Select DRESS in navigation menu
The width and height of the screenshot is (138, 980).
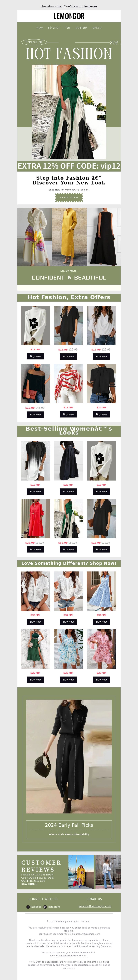tap(97, 28)
